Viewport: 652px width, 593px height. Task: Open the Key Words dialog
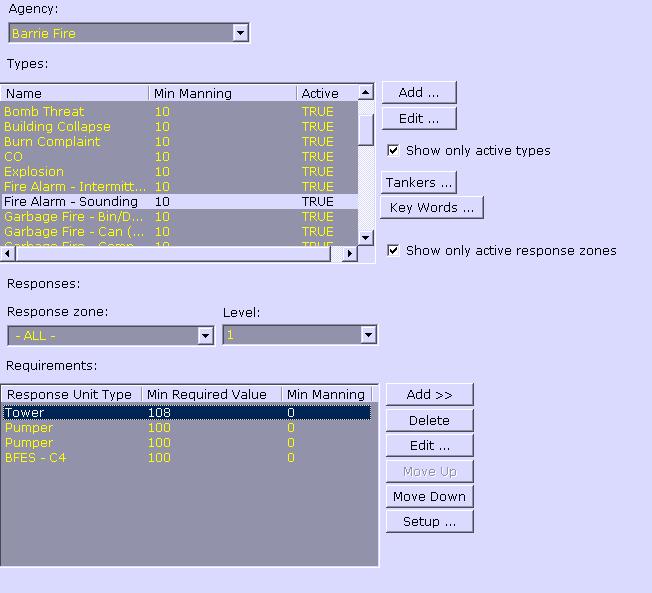pos(431,208)
